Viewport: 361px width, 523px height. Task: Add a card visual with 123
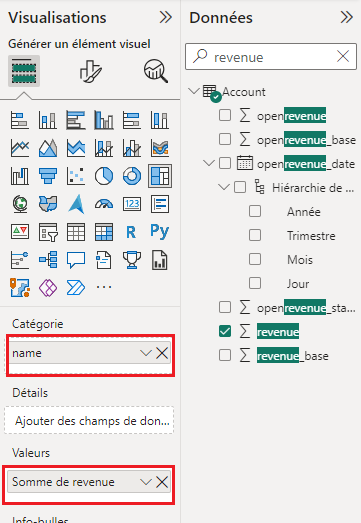[x=132, y=204]
